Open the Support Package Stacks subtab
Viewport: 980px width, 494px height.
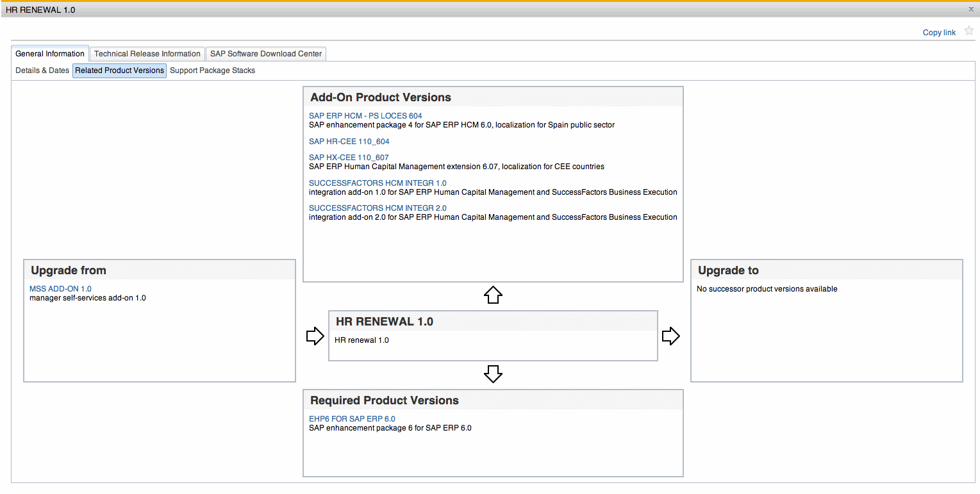coord(212,70)
